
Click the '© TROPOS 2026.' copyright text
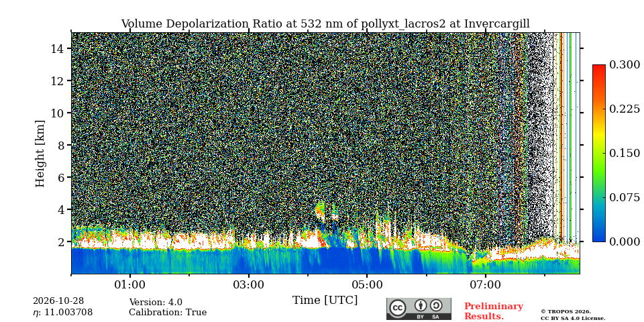pos(566,312)
